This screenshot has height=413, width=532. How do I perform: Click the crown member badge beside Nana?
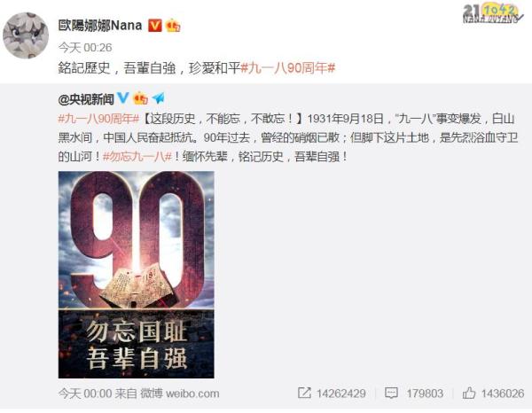click(x=173, y=26)
